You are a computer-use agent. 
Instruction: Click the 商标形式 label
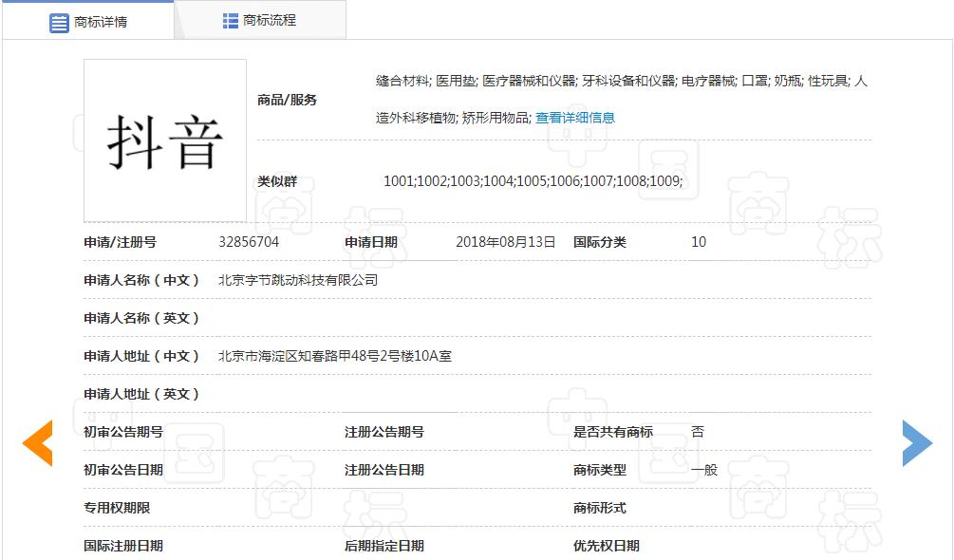click(600, 509)
